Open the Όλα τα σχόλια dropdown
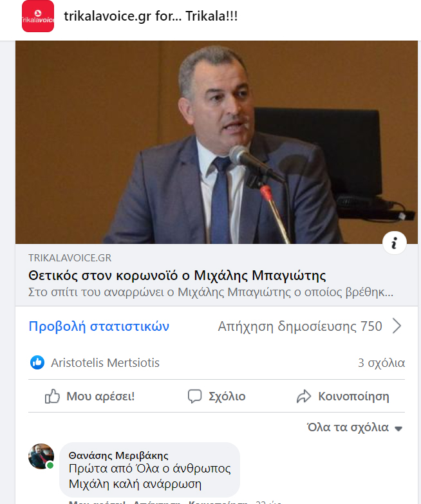 [x=355, y=427]
